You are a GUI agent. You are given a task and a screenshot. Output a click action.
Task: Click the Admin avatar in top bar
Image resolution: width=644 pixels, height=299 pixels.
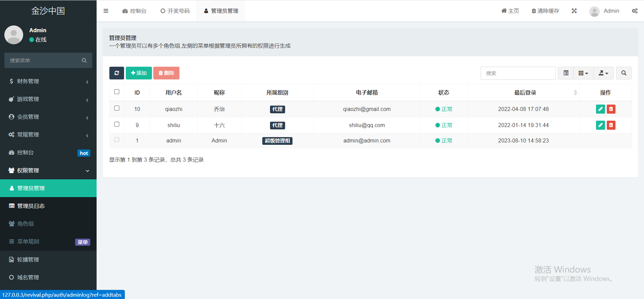pyautogui.click(x=594, y=11)
